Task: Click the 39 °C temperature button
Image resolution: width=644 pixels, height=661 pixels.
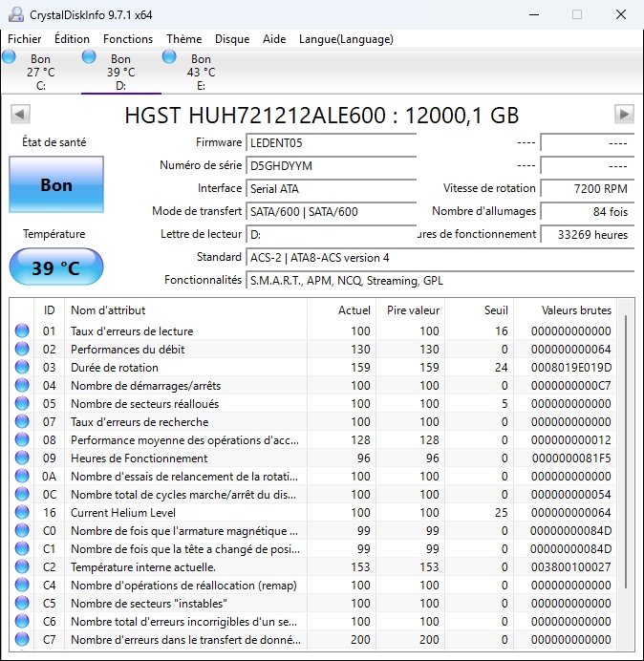Action: [56, 267]
